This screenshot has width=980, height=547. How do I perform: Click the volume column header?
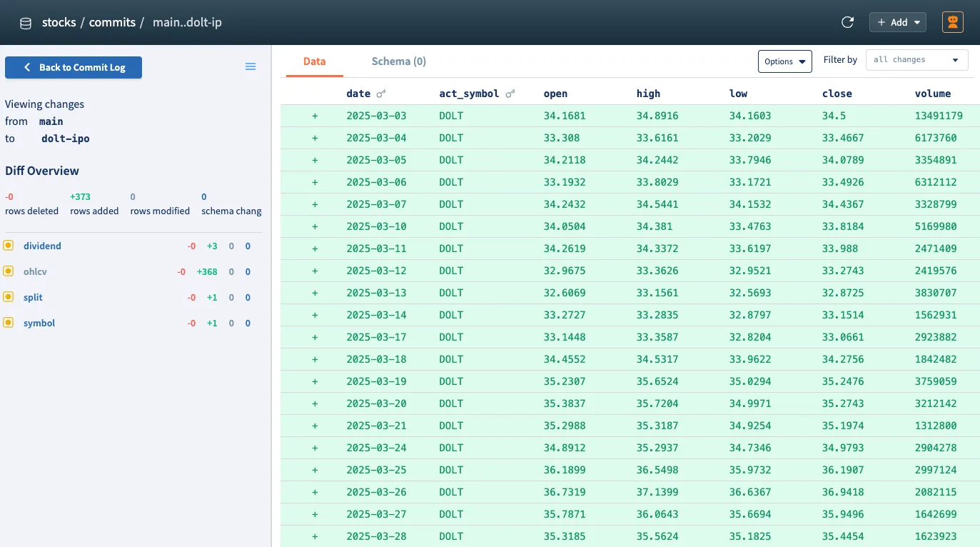tap(933, 94)
